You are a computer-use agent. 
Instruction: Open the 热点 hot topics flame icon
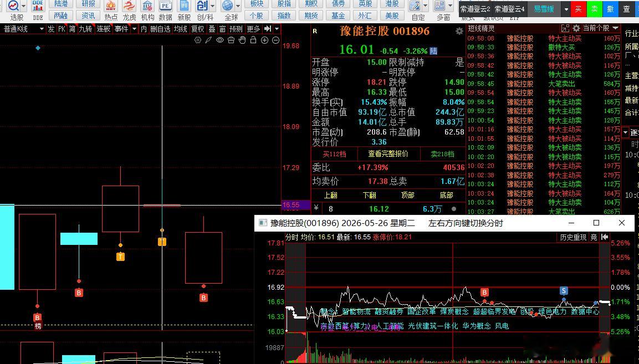(x=110, y=6)
